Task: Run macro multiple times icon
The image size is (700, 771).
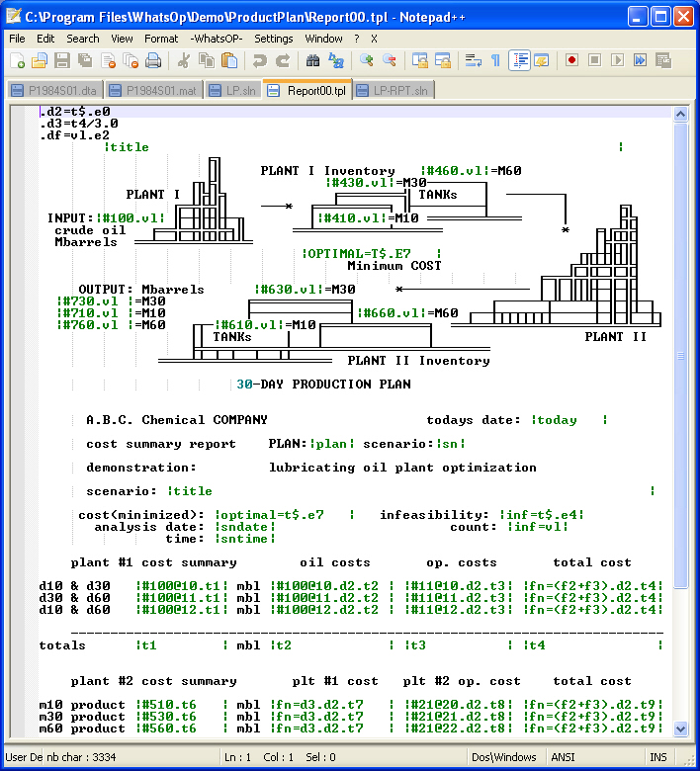Action: [640, 61]
